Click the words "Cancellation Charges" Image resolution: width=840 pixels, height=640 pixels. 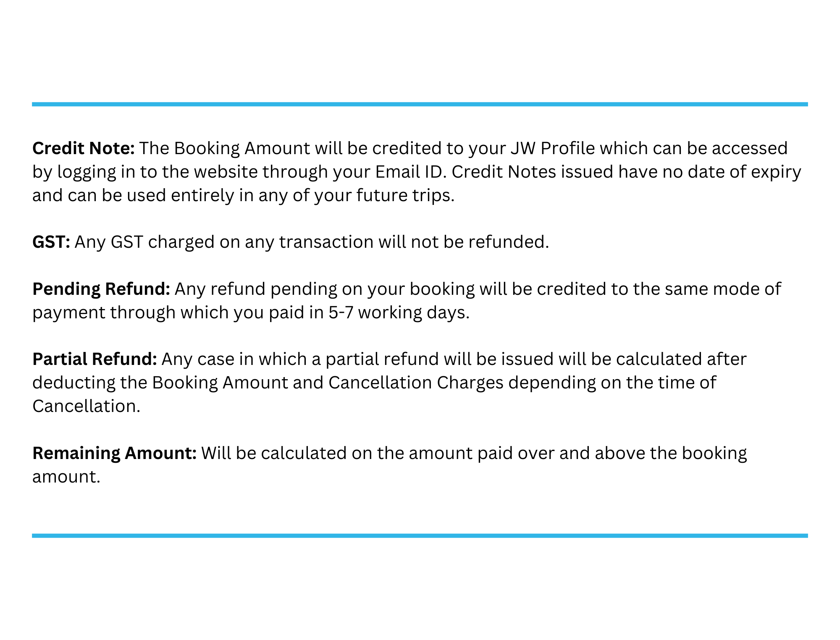coord(416,383)
